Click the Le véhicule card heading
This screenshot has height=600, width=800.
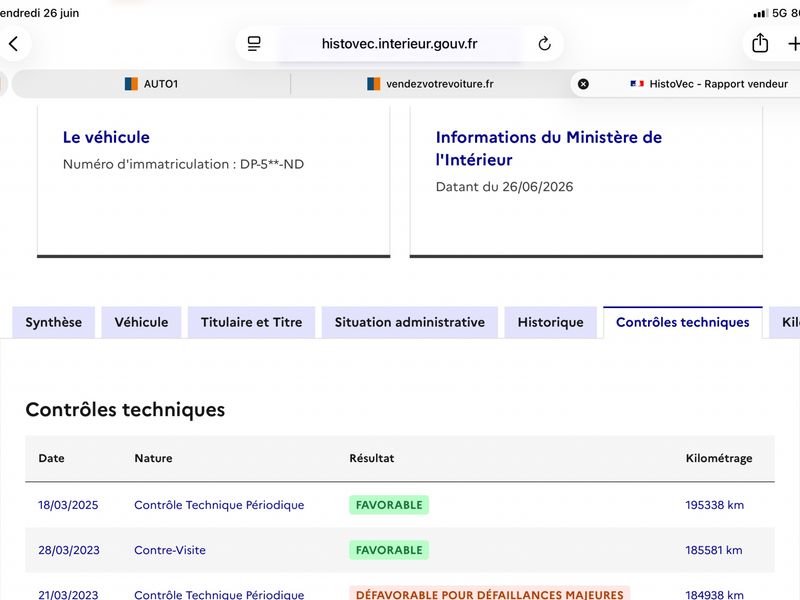pos(106,137)
